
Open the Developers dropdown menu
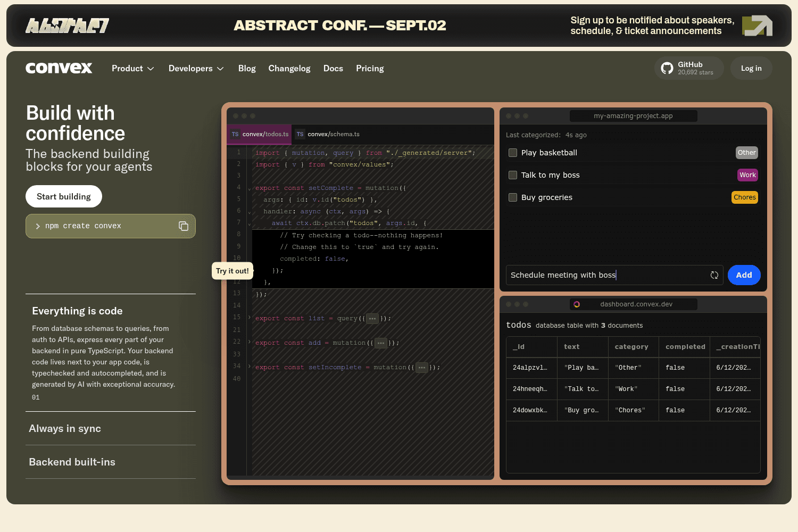click(x=196, y=69)
